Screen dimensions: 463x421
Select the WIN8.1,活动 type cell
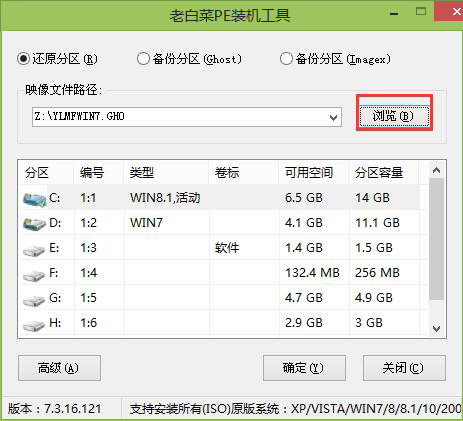pos(165,198)
